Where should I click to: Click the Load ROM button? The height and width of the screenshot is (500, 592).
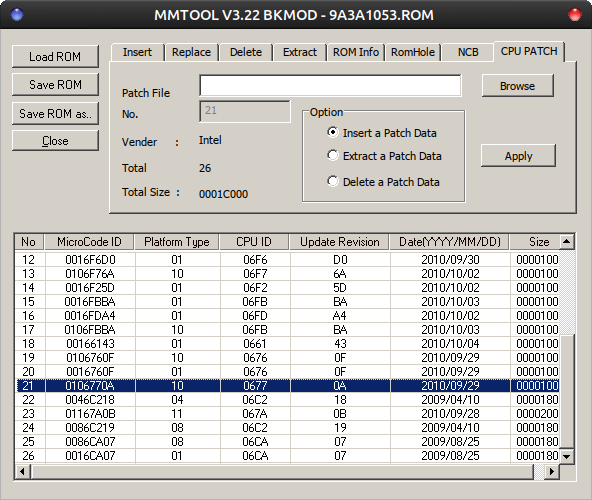55,57
